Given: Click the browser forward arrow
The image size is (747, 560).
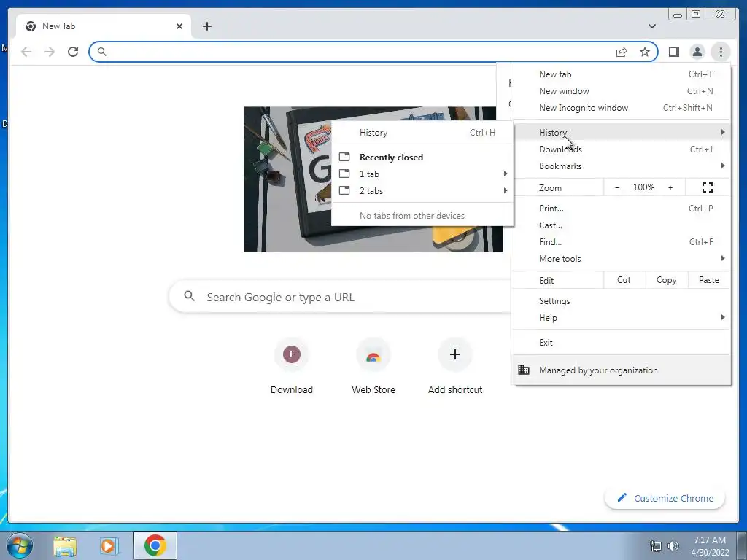Looking at the screenshot, I should click(x=50, y=52).
